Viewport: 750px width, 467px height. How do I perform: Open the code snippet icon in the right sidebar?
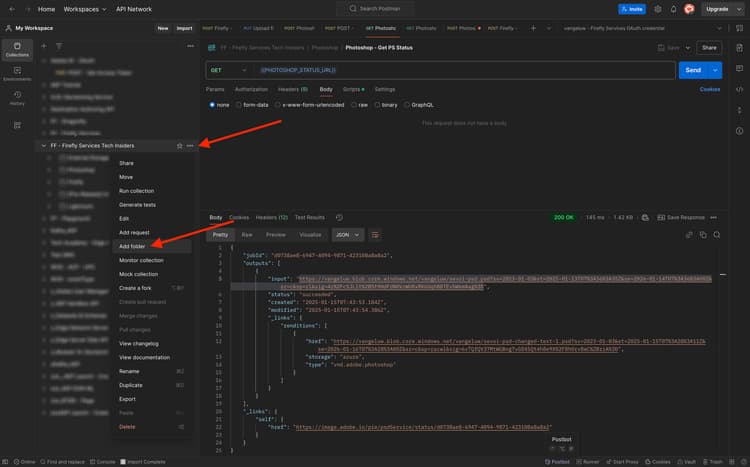click(739, 89)
